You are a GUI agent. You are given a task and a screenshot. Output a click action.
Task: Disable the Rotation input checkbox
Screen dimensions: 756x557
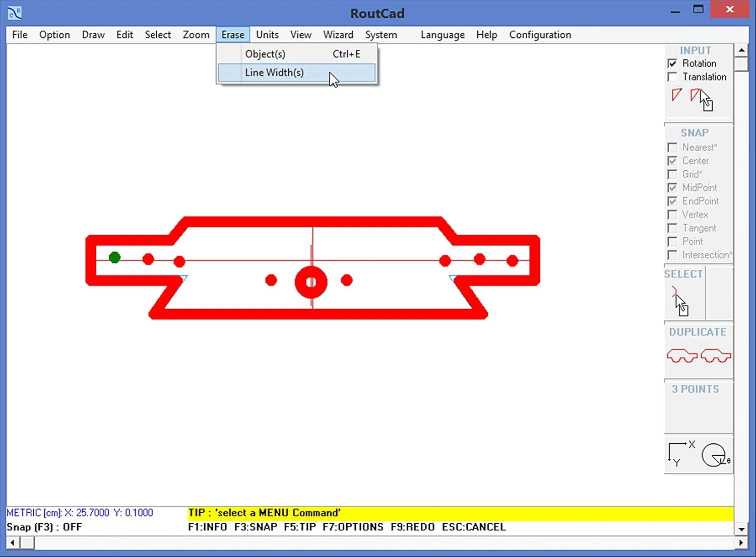click(x=672, y=63)
